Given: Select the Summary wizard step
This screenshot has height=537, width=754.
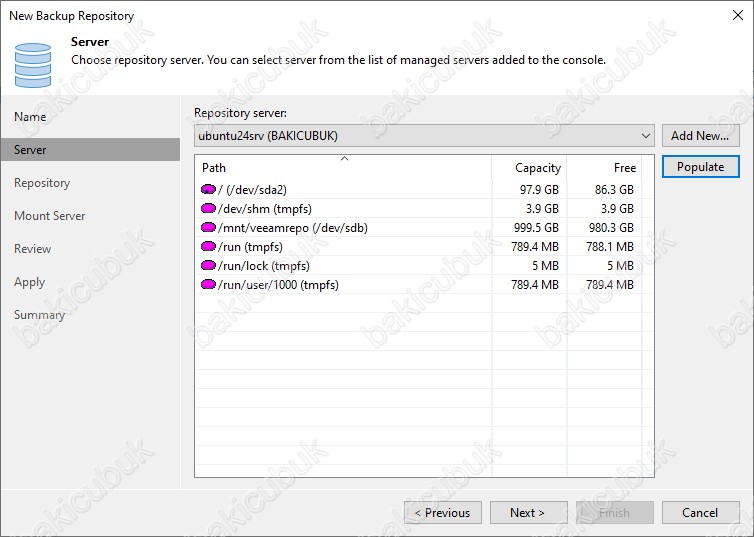Looking at the screenshot, I should coord(39,315).
